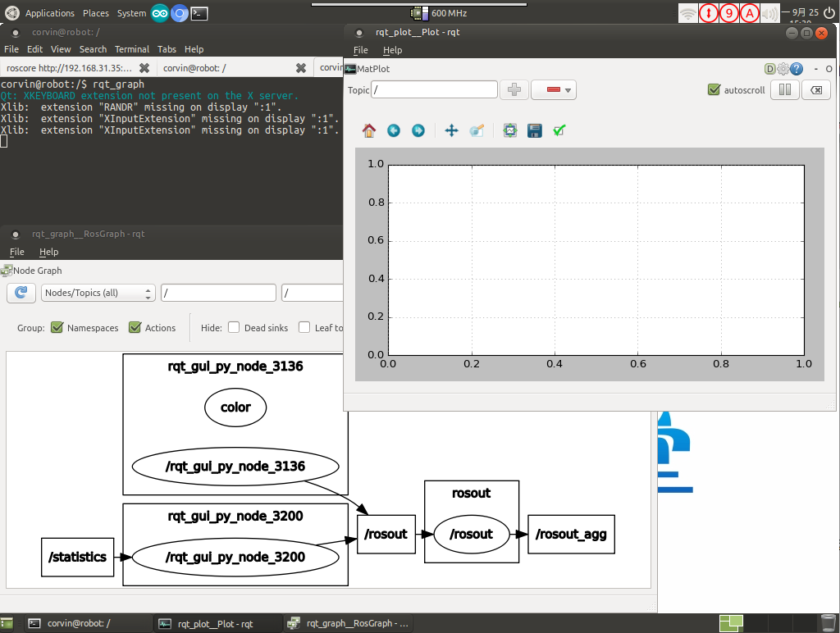Open the Trash in bottom panel
Image resolution: width=840 pixels, height=633 pixels.
(829, 623)
